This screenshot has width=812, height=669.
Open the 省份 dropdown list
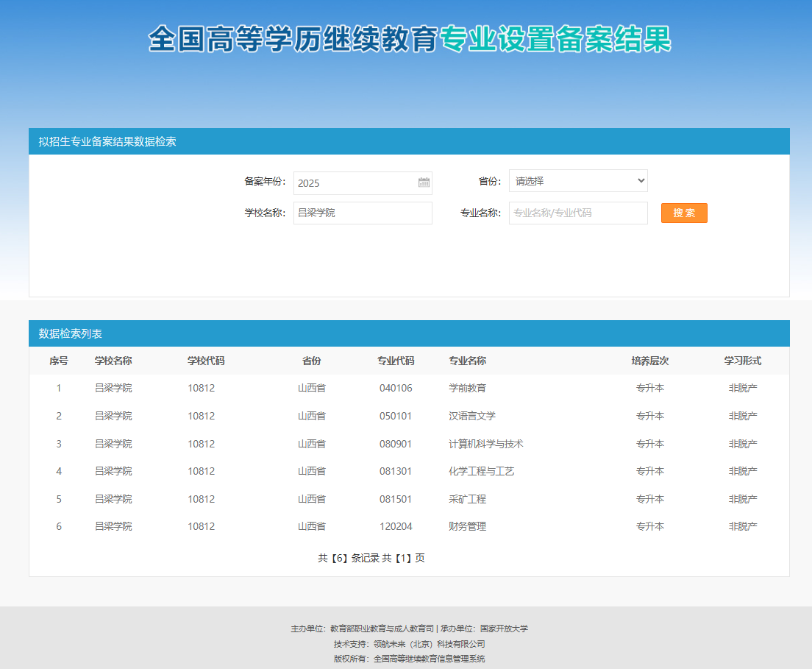[x=578, y=180]
